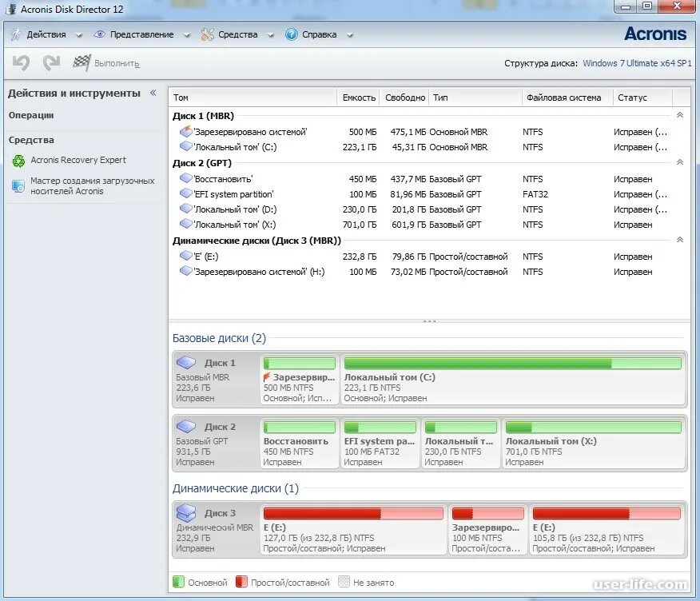
Task: Collapse the Действия и инструменты side panel
Action: click(153, 93)
